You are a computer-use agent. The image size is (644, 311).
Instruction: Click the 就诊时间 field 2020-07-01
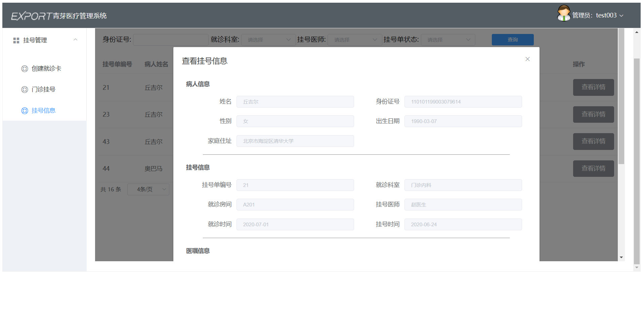coord(295,224)
